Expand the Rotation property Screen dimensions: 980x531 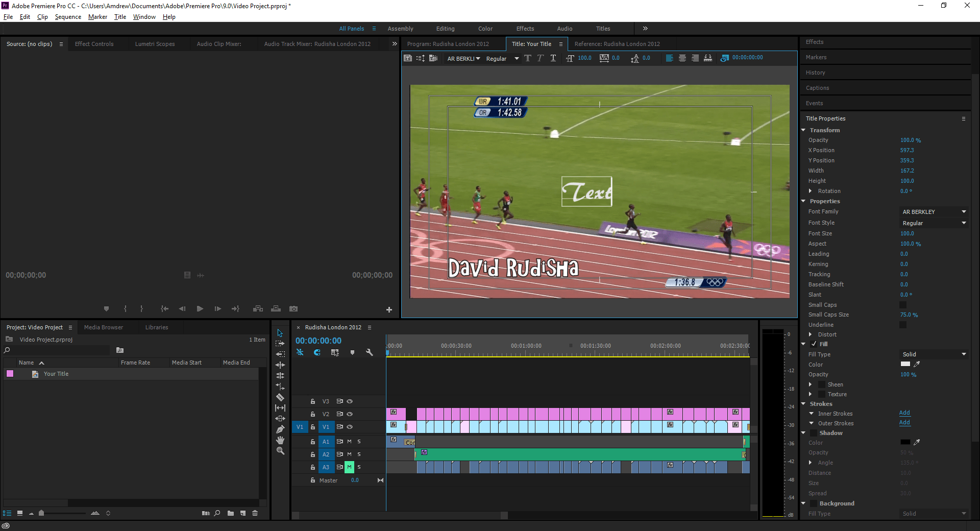811,191
